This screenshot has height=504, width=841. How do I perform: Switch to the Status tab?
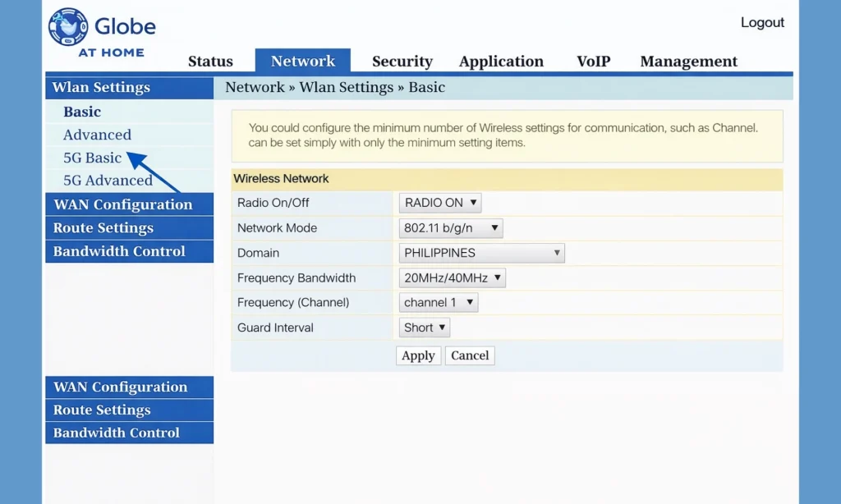pos(210,62)
